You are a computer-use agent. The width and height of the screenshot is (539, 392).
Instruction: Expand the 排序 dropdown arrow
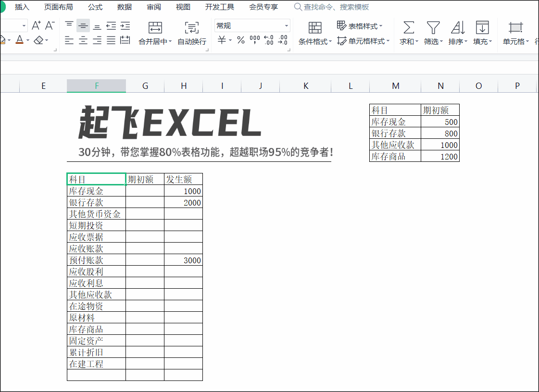[466, 42]
